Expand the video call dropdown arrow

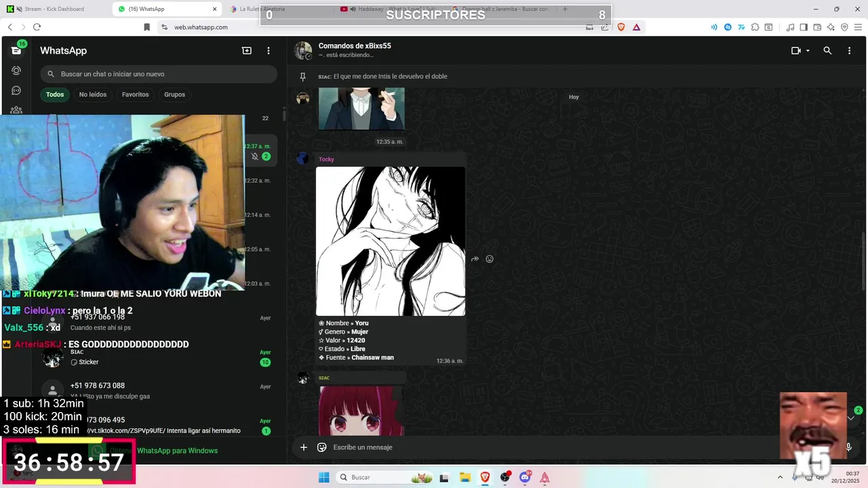coord(808,51)
